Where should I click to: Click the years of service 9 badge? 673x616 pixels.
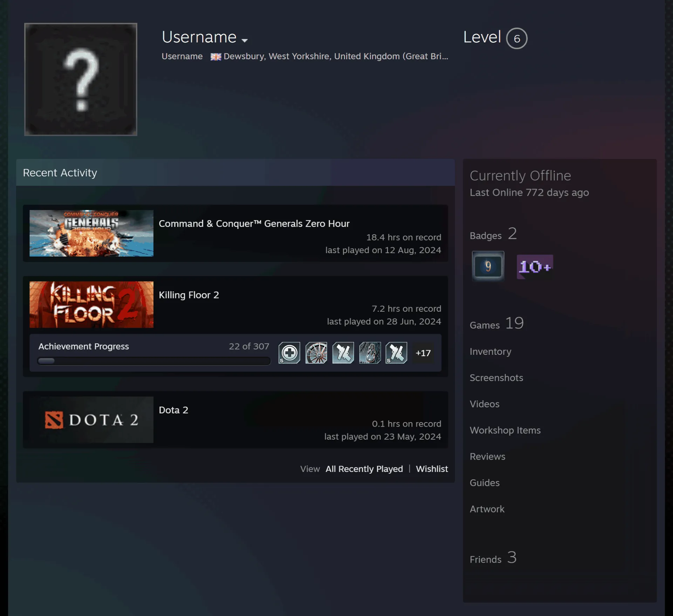[x=488, y=266]
